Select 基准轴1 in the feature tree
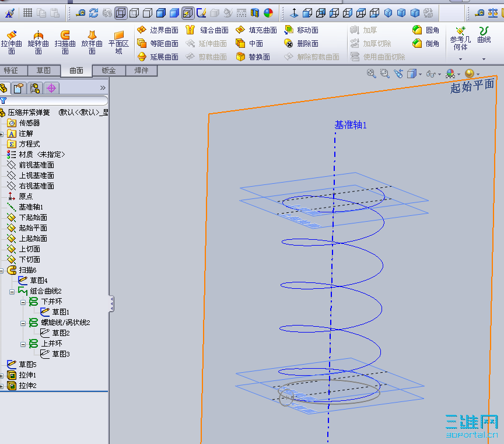Viewport: 504px width, 444px height. point(25,207)
